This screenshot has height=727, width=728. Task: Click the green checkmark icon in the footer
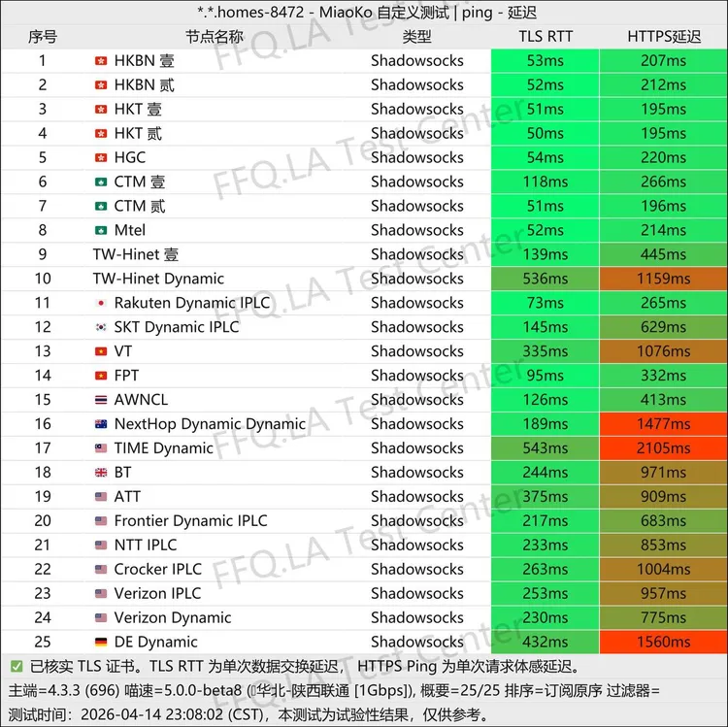17,667
